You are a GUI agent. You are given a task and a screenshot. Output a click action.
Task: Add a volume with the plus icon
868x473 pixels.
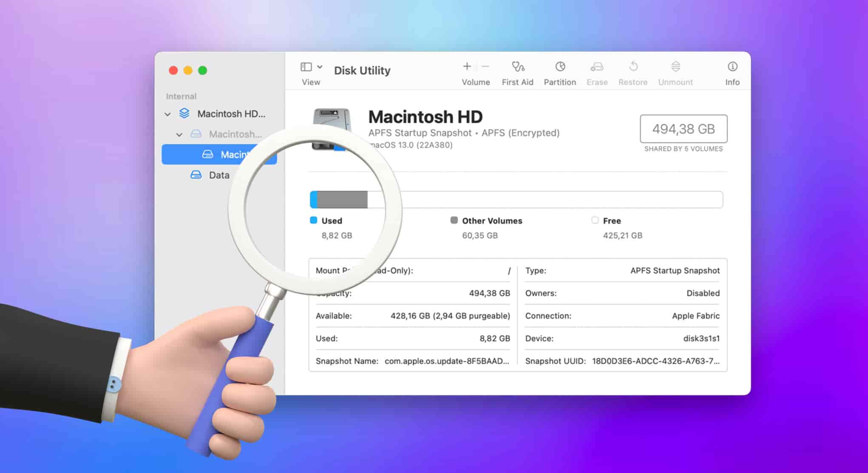point(467,66)
